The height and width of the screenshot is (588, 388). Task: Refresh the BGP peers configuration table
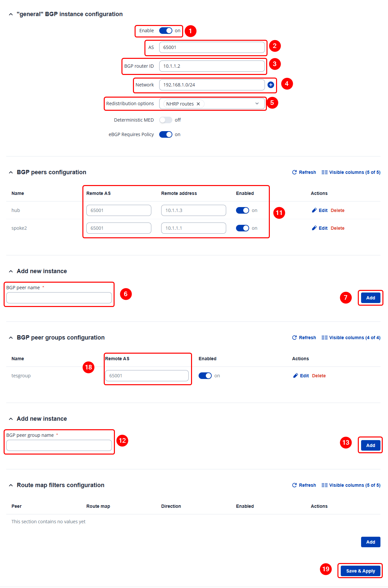[x=304, y=172]
